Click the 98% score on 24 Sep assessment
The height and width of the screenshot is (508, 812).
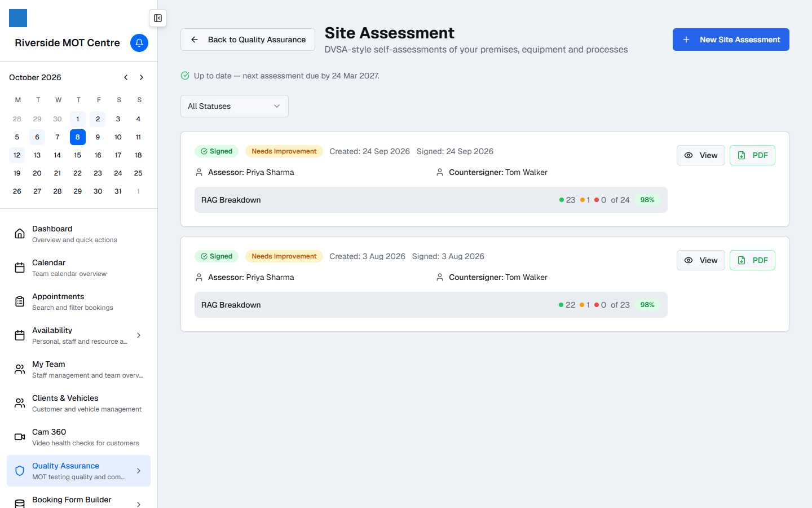[x=647, y=200]
